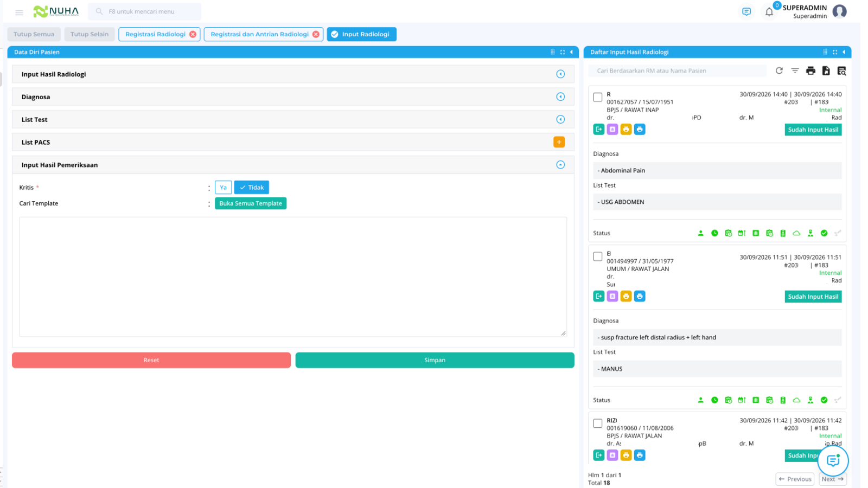Tick the checkbox for patient 001494997
This screenshot has height=488, width=868.
coord(598,256)
